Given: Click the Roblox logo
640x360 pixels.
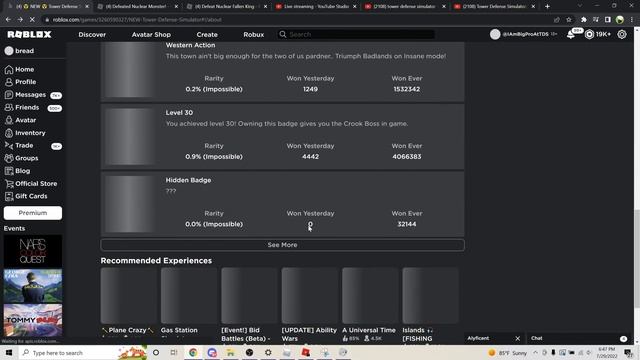Looking at the screenshot, I should click(x=29, y=35).
